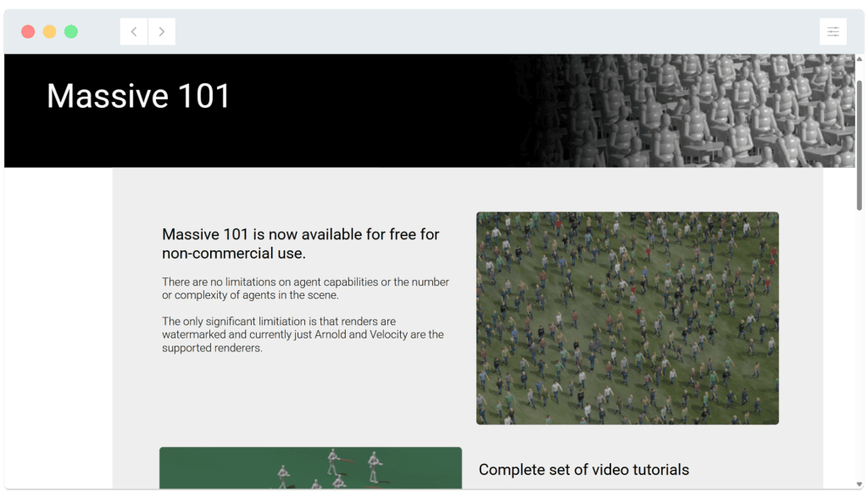Click the 'There are no limitations on agent capabilities' paragraph
Viewport: 868px width, 498px height.
coord(305,288)
